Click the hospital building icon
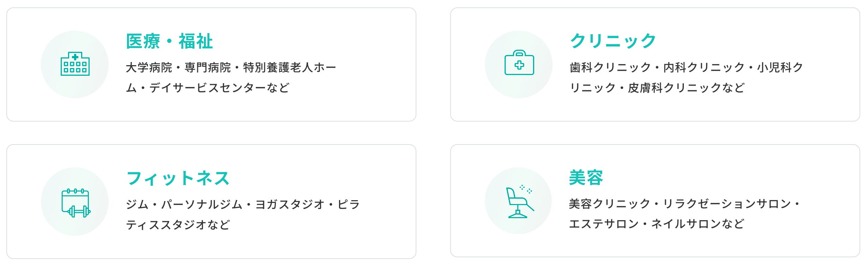This screenshot has width=868, height=265. [75, 64]
